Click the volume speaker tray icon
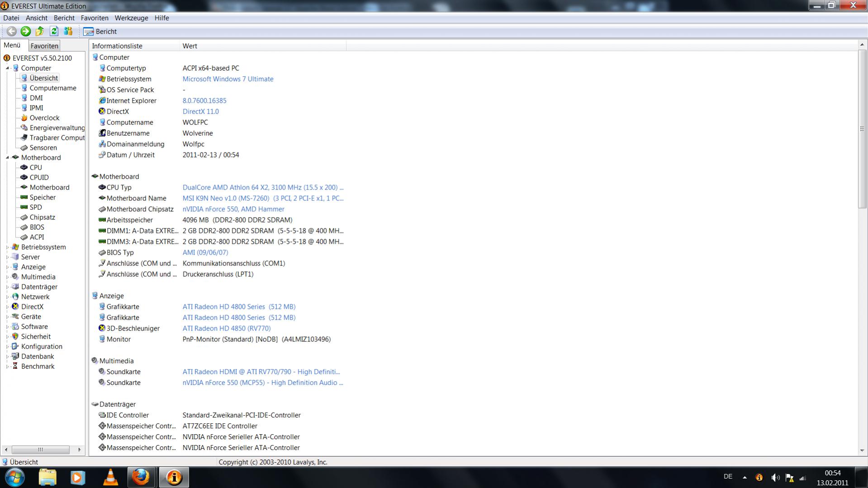This screenshot has height=488, width=868. [x=775, y=478]
